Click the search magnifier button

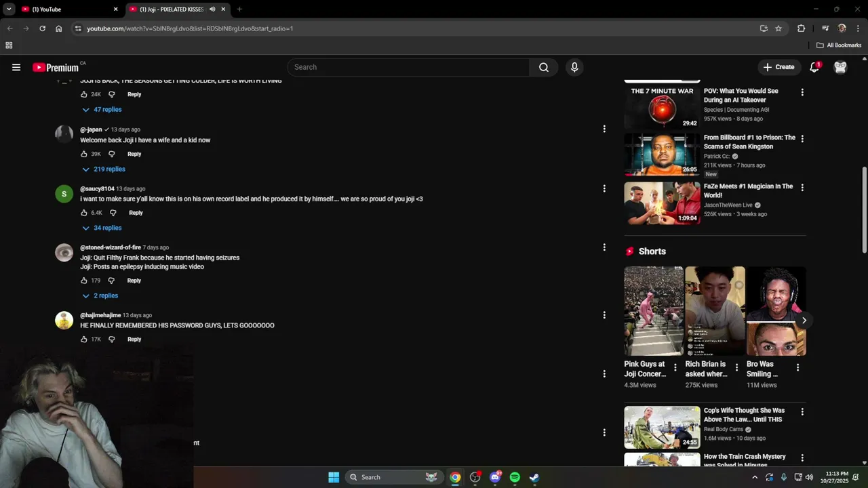544,67
